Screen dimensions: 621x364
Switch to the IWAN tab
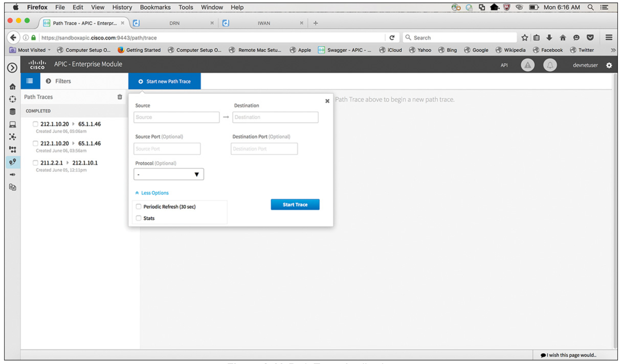(x=263, y=23)
